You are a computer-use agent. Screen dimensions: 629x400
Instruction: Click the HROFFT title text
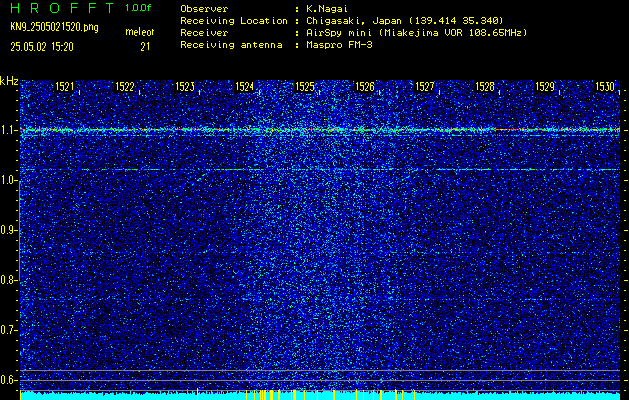(61, 8)
